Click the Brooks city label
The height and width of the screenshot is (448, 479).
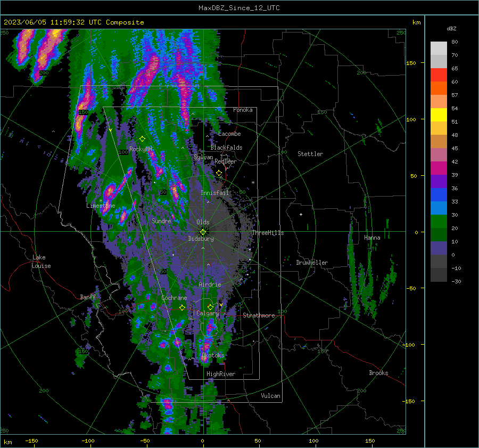point(378,373)
